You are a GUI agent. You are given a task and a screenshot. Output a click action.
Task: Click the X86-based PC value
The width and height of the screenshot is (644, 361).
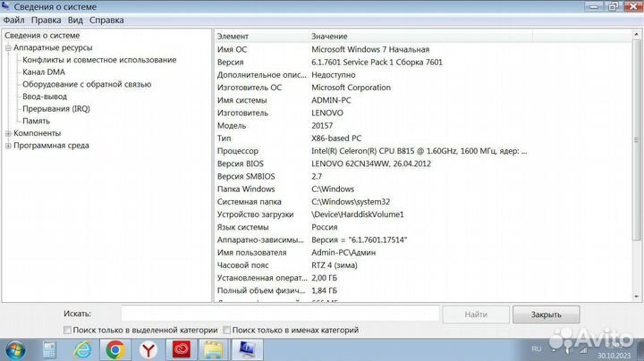tap(336, 139)
